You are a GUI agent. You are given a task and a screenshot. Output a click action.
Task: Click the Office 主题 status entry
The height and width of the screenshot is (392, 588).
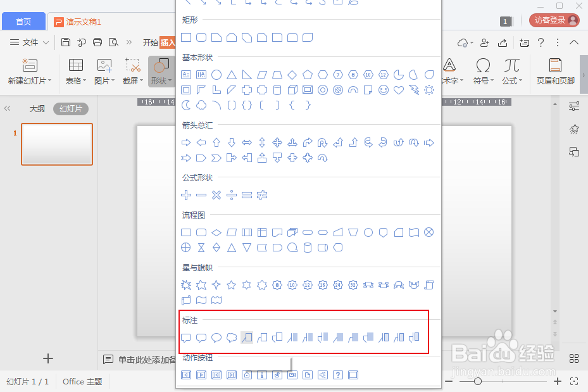point(82,381)
